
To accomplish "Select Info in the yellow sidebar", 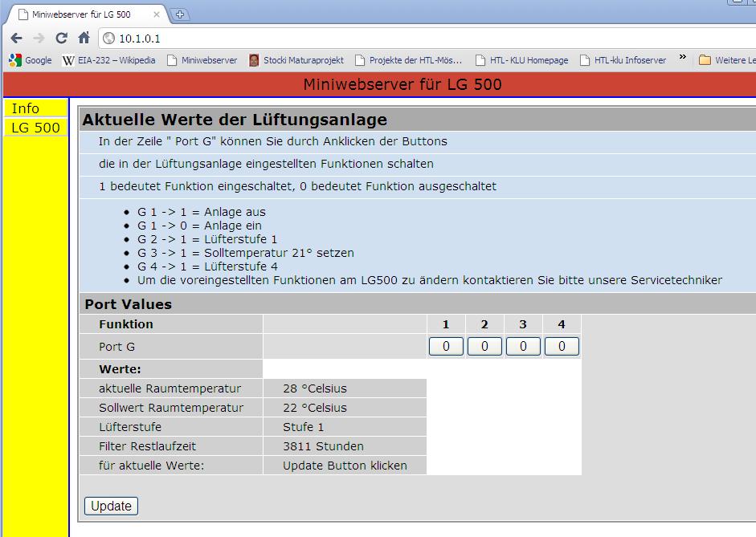I will click(26, 108).
